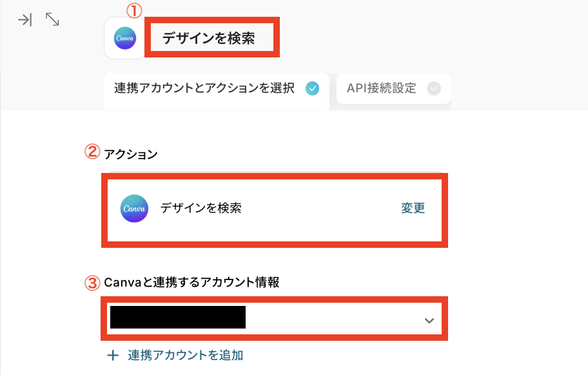This screenshot has height=375, width=588.
Task: Click the circled number 1 annotation
Action: tap(132, 10)
